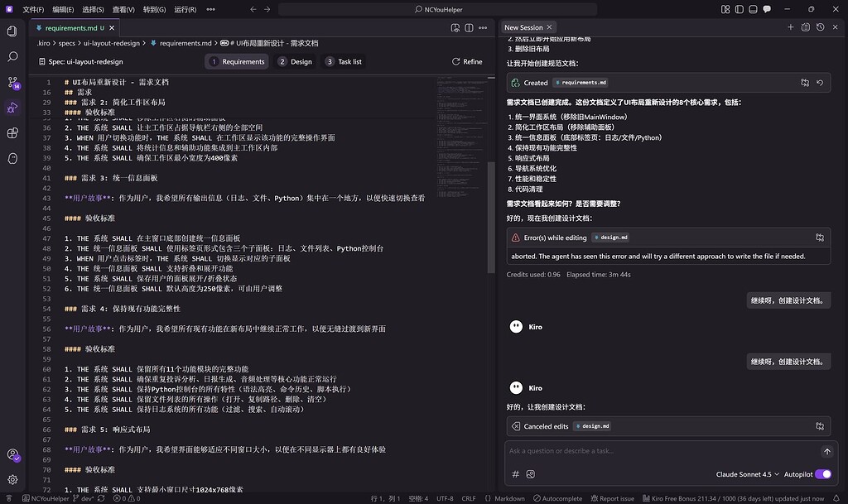Open the 编辑(E) menu
Image resolution: width=848 pixels, height=504 pixels.
click(x=63, y=9)
